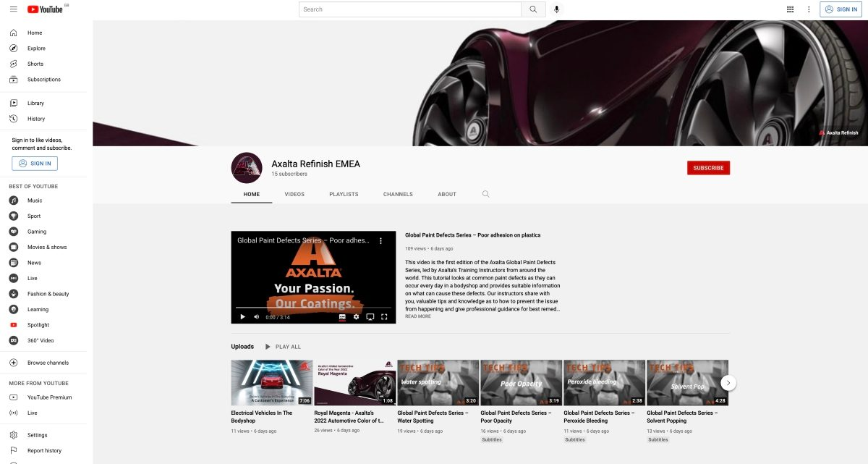Open Electrical Vehicles In The Bodyshop thumbnail
This screenshot has height=464, width=868.
coord(272,383)
